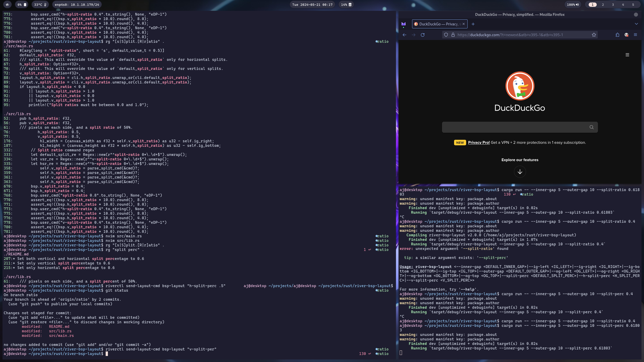
Task: Click the DuckDuckGo search magnifier icon
Action: [591, 127]
